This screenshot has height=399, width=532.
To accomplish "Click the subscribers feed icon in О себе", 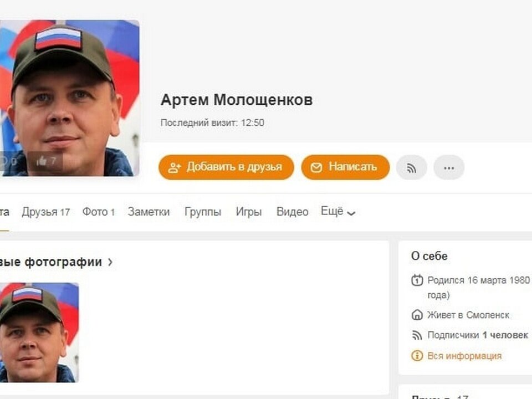I will point(417,335).
